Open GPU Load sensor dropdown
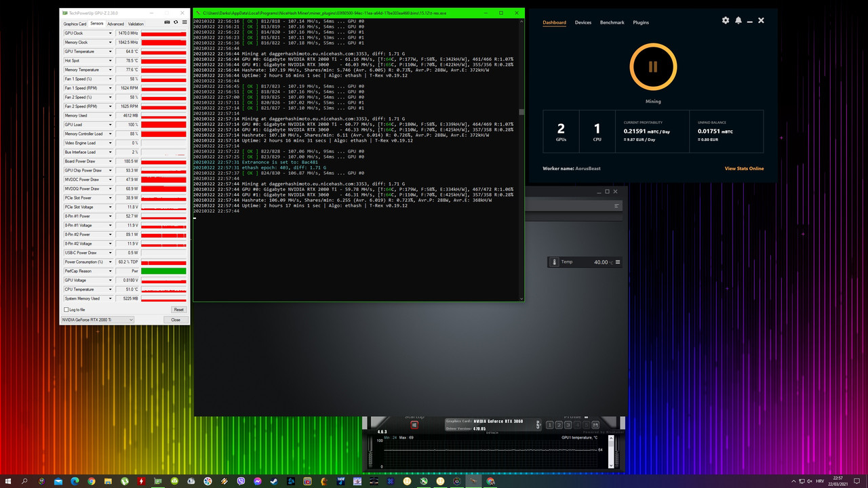 pos(111,125)
